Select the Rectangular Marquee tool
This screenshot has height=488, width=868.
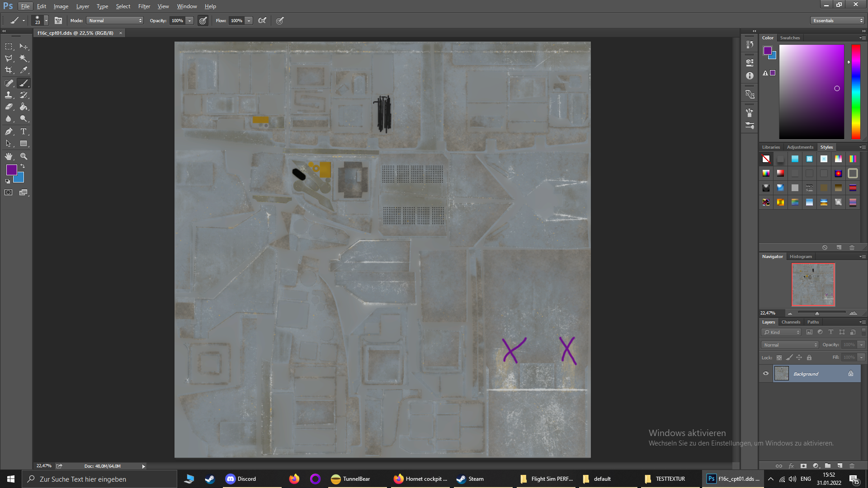[9, 47]
